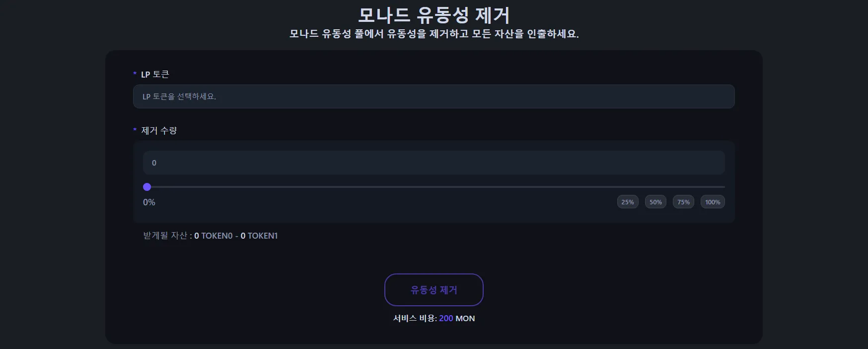Click the 제거 수량 amount input field

click(x=434, y=163)
